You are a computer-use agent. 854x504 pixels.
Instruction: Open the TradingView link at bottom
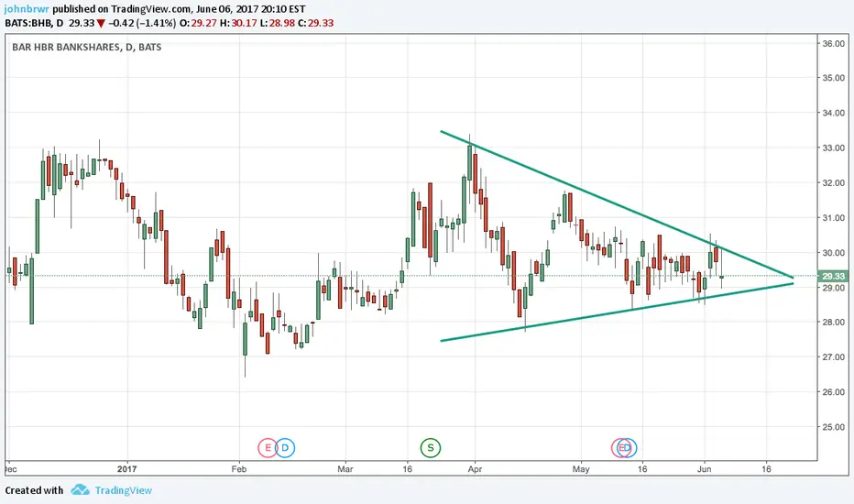123,490
